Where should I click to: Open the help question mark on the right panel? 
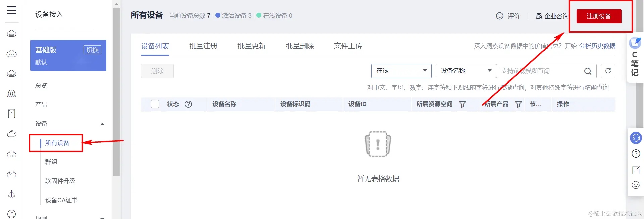tap(636, 154)
